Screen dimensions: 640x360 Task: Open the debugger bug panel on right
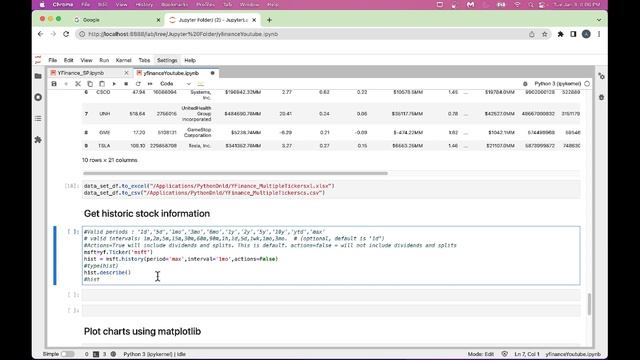coord(601,98)
